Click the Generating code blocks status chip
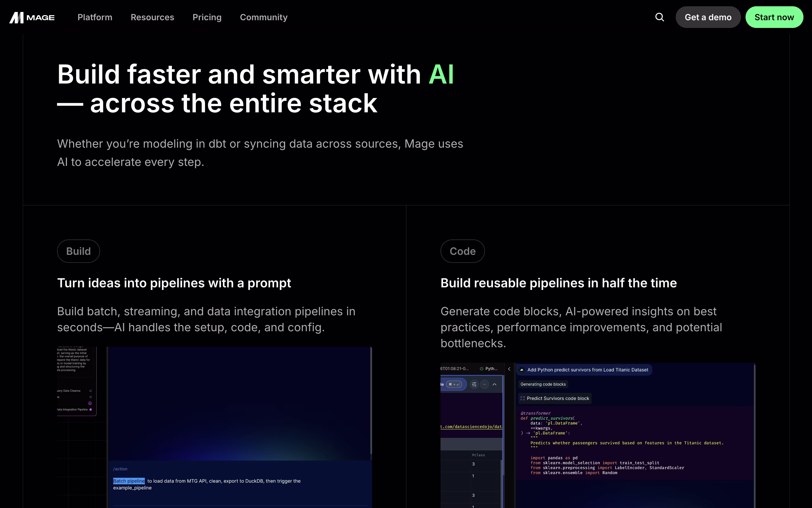 543,384
